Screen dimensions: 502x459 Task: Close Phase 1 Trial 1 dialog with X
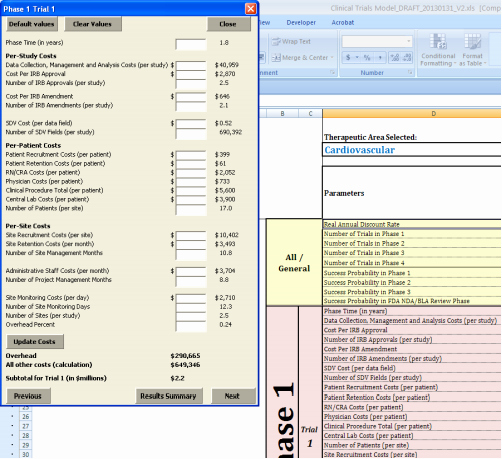pos(251,9)
